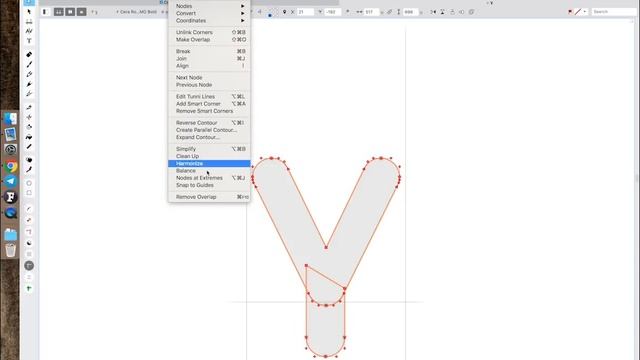Open Create Parallel Contour dialog
640x360 pixels.
209,130
